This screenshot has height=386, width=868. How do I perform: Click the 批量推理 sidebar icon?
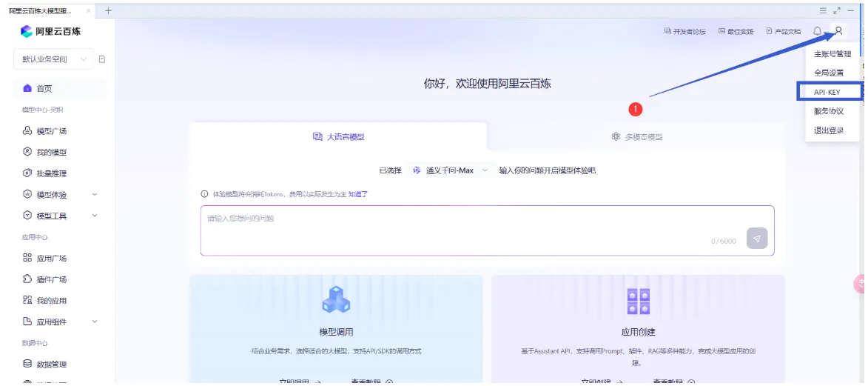(x=27, y=173)
